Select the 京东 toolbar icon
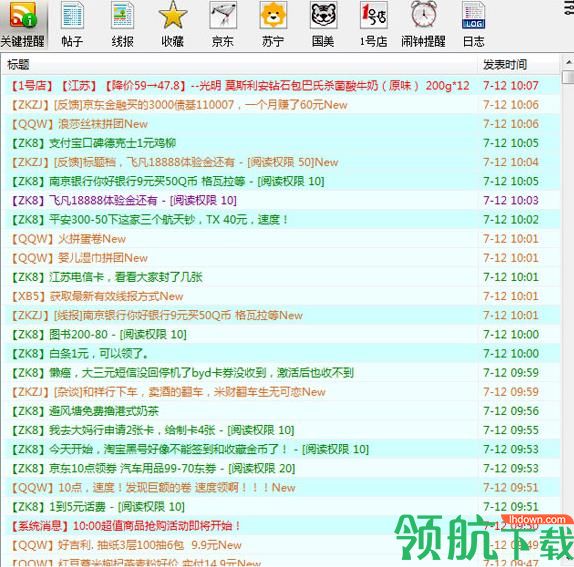 coord(223,25)
